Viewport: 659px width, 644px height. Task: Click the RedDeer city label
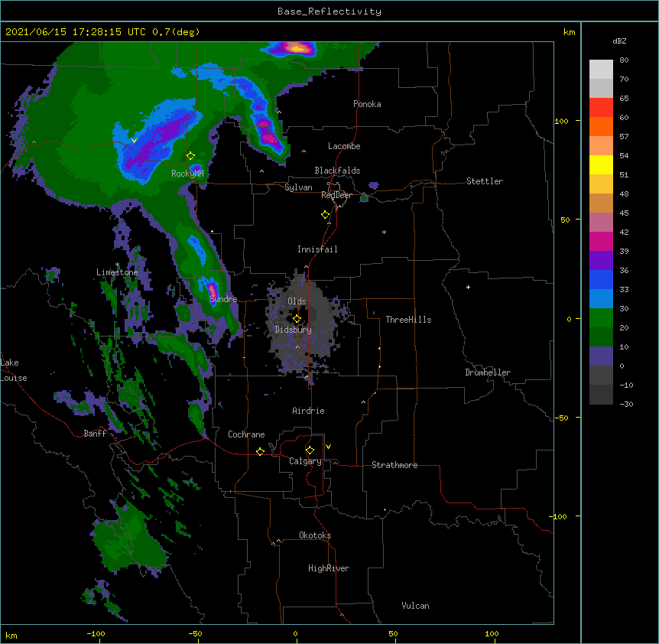(336, 195)
